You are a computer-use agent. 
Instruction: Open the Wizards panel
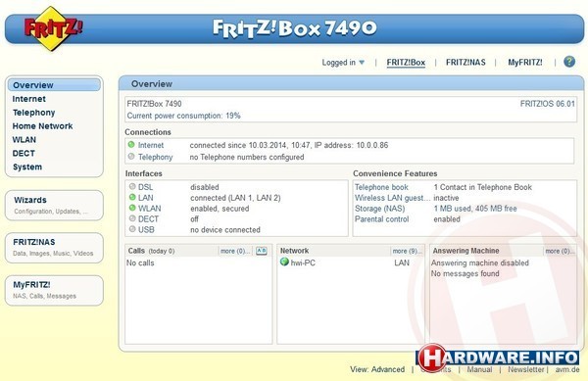pos(54,206)
